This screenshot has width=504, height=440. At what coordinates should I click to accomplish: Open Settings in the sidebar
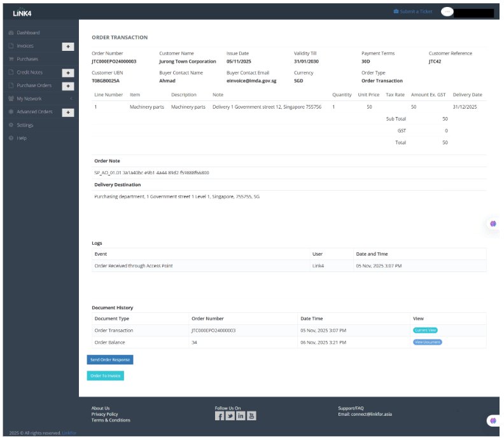click(x=25, y=125)
